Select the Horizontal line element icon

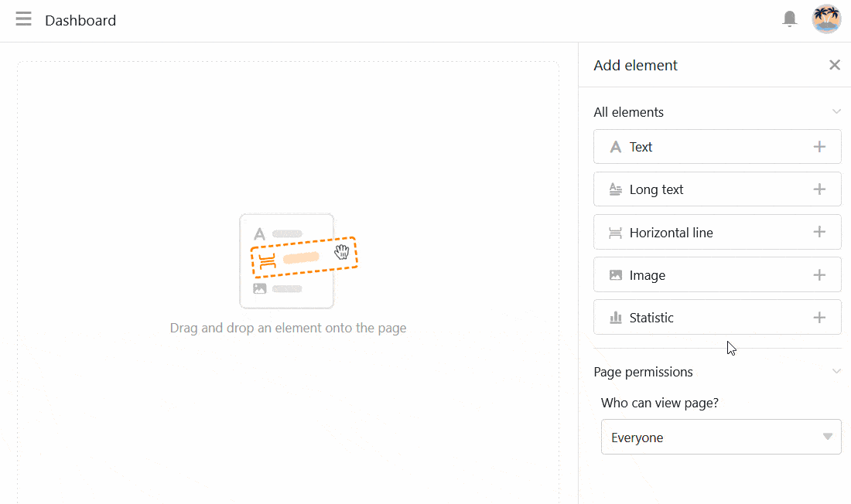point(616,233)
